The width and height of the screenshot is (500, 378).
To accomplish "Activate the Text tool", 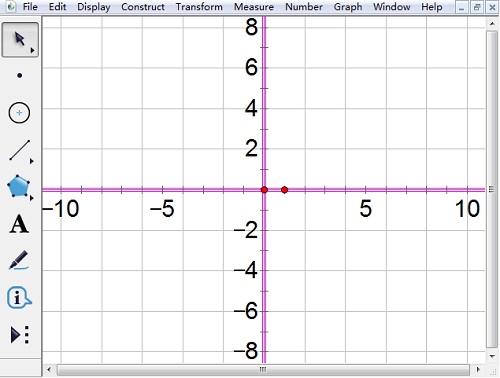I will click(x=19, y=224).
